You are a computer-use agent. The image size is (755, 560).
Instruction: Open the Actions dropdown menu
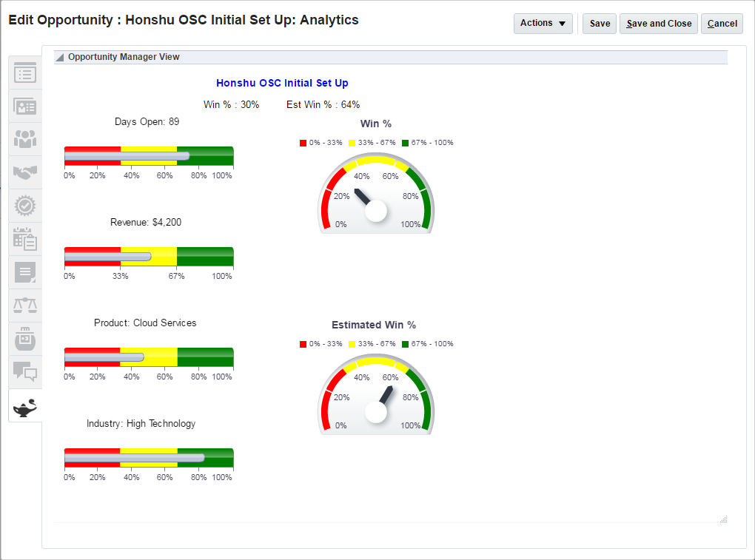(543, 24)
